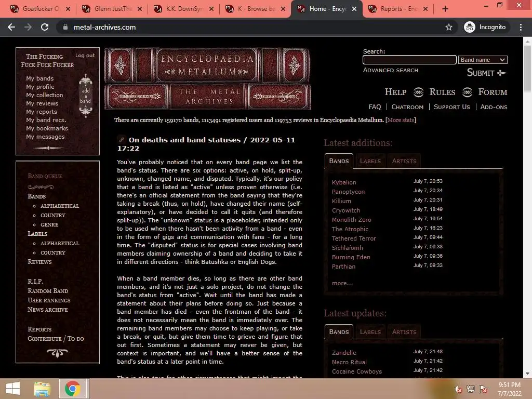The image size is (532, 399).
Task: Close the Reports - Encyclopaedia tab
Action: pos(426,9)
